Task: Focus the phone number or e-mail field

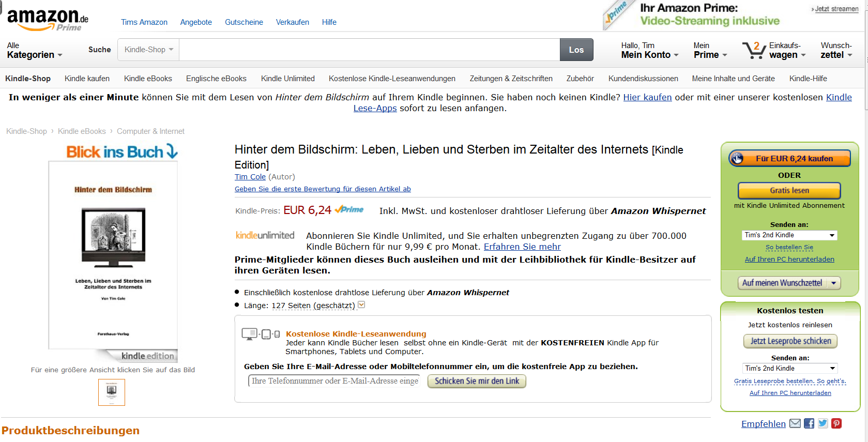Action: point(334,381)
